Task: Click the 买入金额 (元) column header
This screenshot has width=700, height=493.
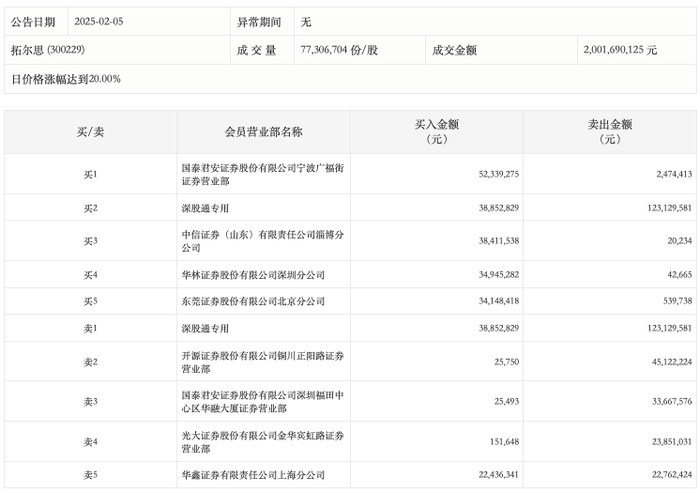Action: click(x=436, y=132)
